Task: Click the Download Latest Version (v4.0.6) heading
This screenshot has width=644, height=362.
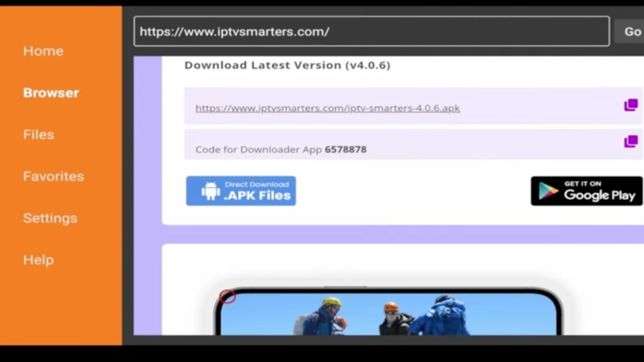Action: 287,65
